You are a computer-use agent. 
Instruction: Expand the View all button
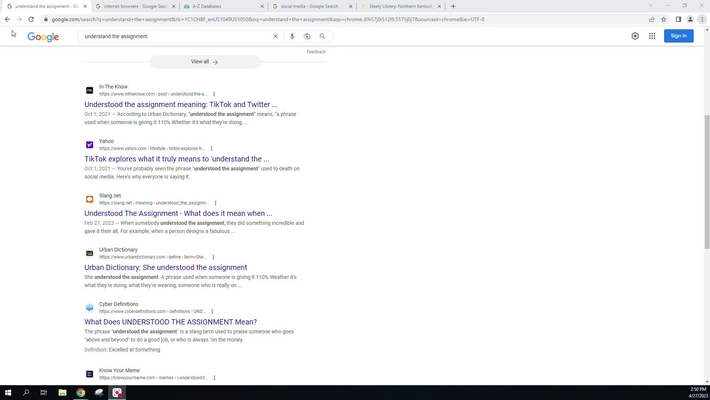click(x=205, y=62)
